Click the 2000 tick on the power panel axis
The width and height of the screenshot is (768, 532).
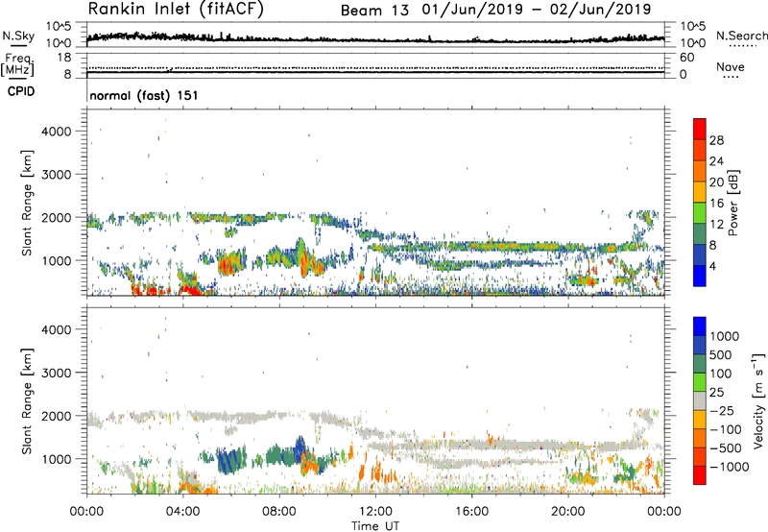pyautogui.click(x=57, y=217)
